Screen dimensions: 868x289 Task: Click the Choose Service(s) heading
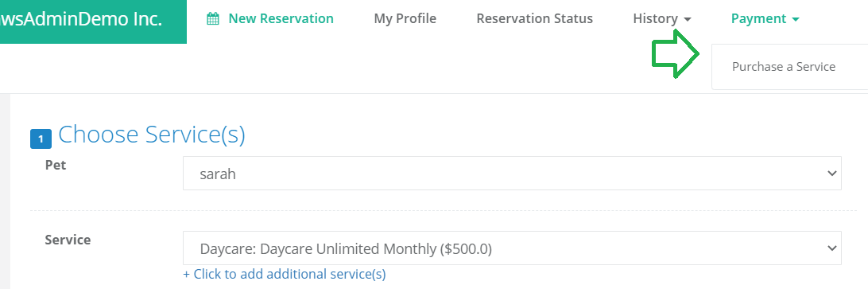pos(152,135)
